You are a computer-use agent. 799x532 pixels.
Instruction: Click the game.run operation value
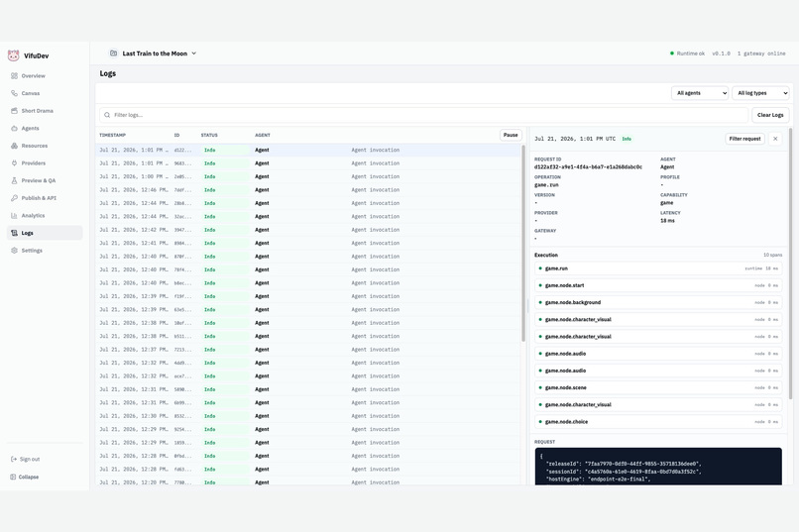pos(546,185)
